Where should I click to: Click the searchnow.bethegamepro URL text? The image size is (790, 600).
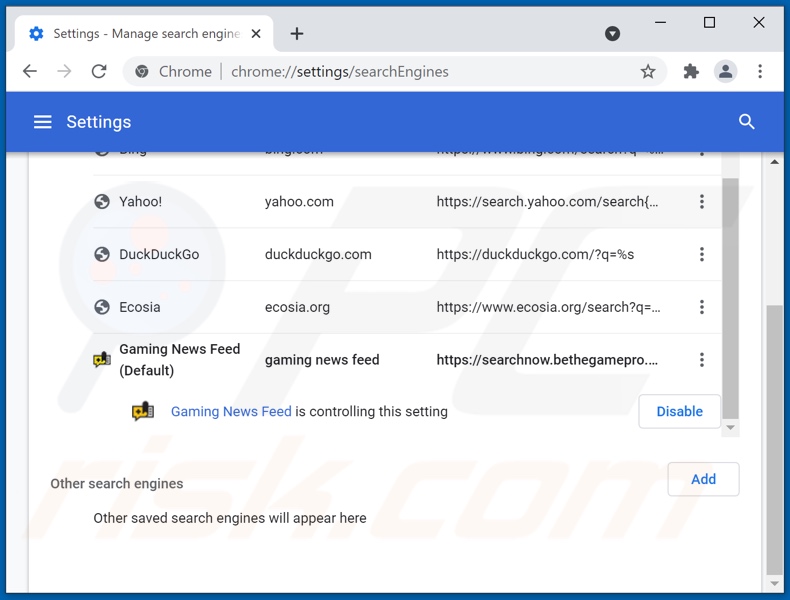pyautogui.click(x=547, y=360)
